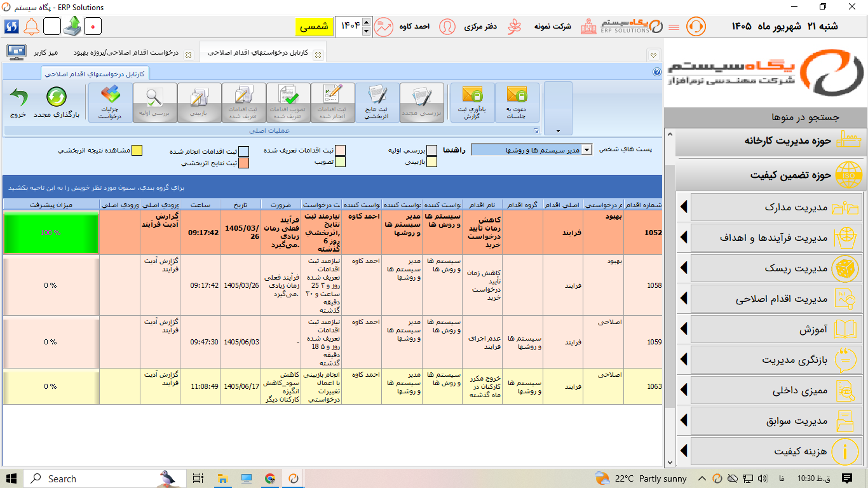Click the monitor icon beside میز کاربر
Screen dimensions: 868x488
coord(16,52)
